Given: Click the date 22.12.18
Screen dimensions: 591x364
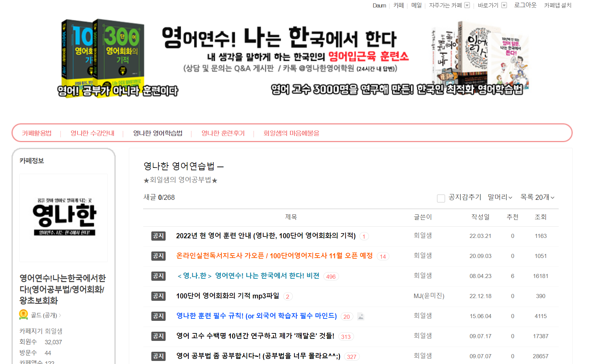Looking at the screenshot, I should pyautogui.click(x=480, y=296).
